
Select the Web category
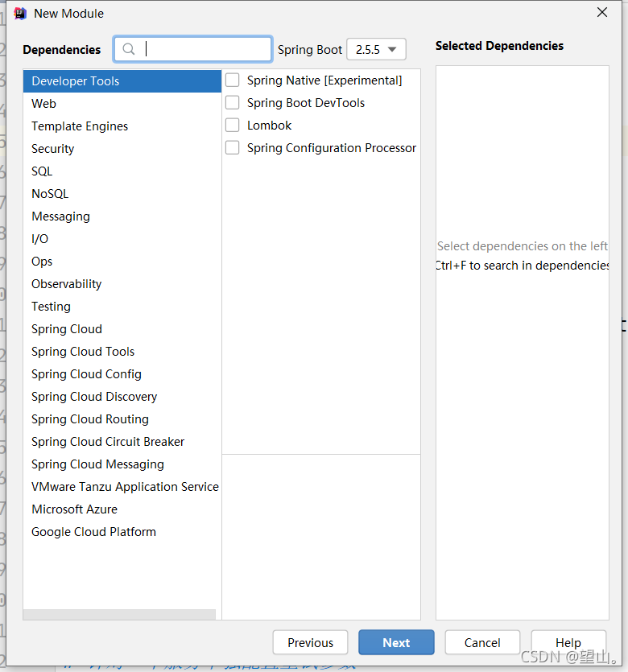pyautogui.click(x=122, y=104)
